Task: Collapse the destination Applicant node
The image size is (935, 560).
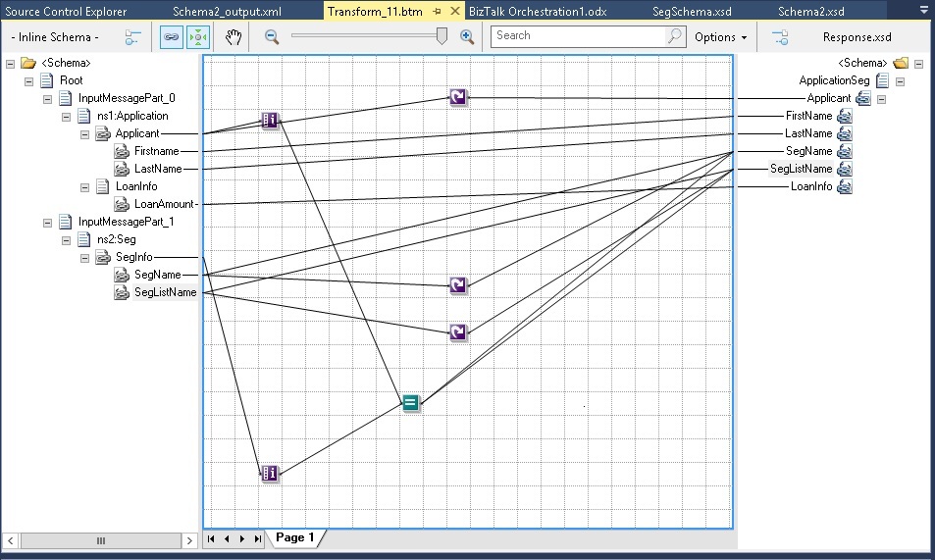Action: click(x=881, y=99)
